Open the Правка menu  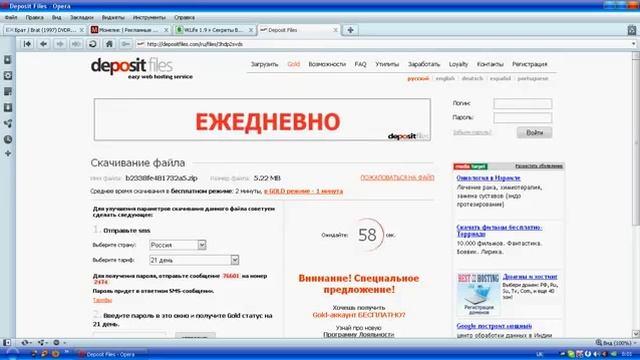pyautogui.click(x=34, y=18)
